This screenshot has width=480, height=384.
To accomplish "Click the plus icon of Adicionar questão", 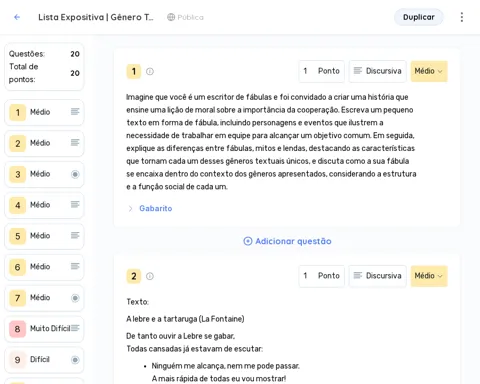I will pos(248,241).
